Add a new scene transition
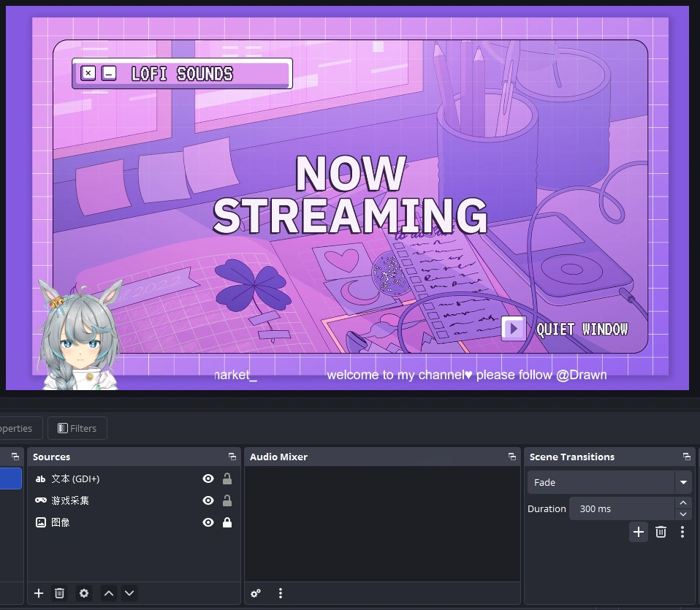Viewport: 700px width, 610px height. point(638,532)
